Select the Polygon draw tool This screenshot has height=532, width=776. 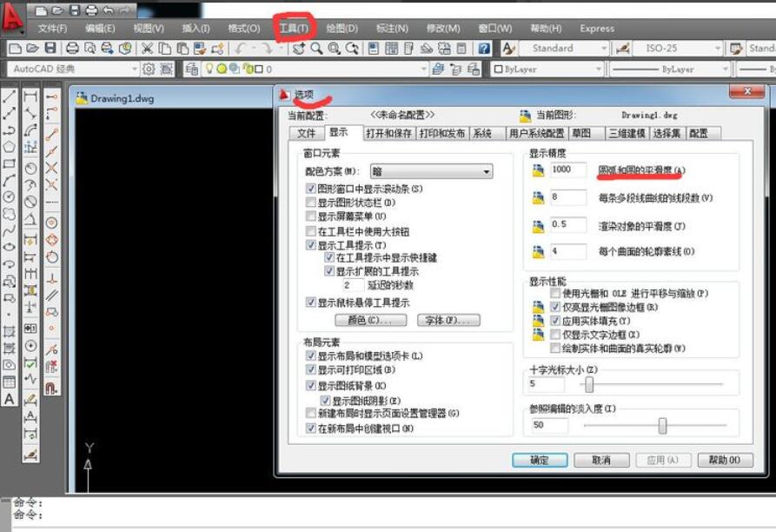click(x=9, y=147)
